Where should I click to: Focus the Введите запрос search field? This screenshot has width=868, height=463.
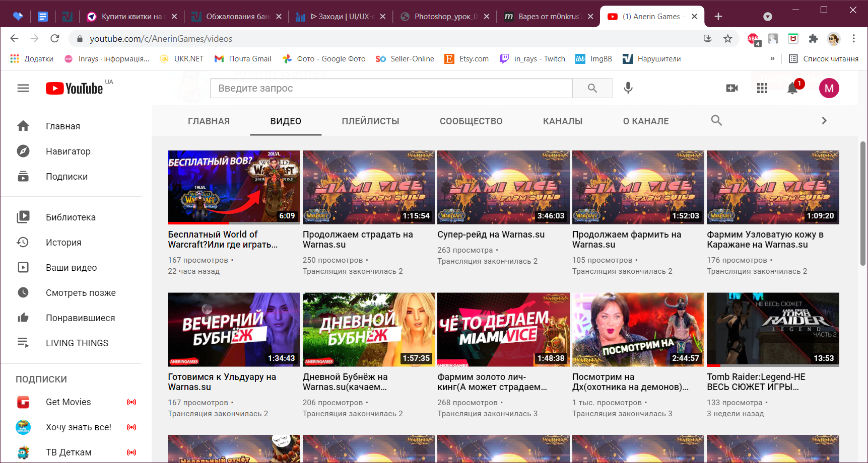tap(391, 88)
